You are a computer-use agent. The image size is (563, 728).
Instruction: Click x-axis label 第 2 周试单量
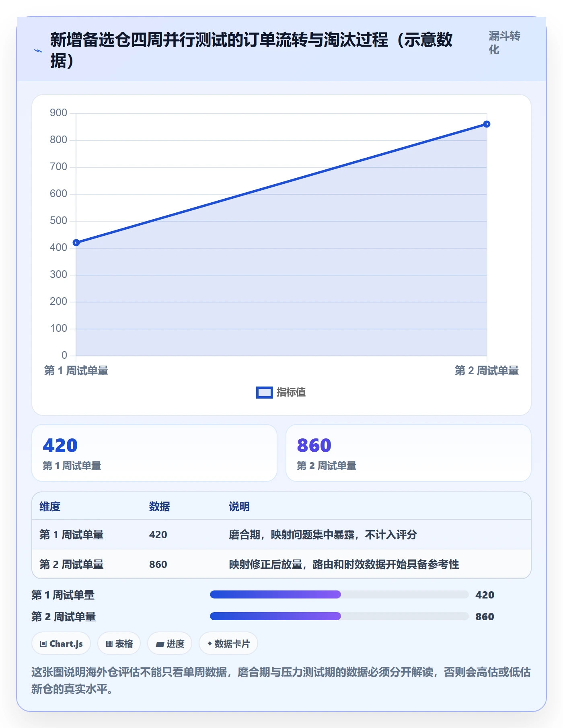pyautogui.click(x=487, y=370)
